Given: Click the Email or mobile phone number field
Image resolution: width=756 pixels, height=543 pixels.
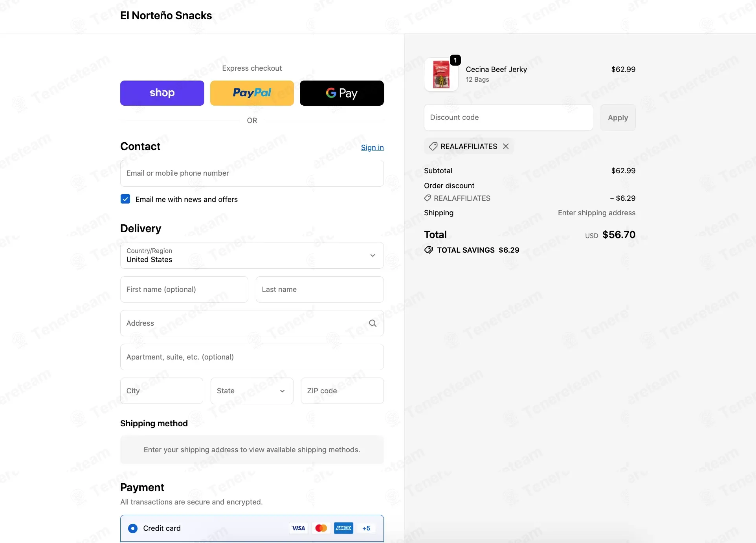Looking at the screenshot, I should 252,173.
